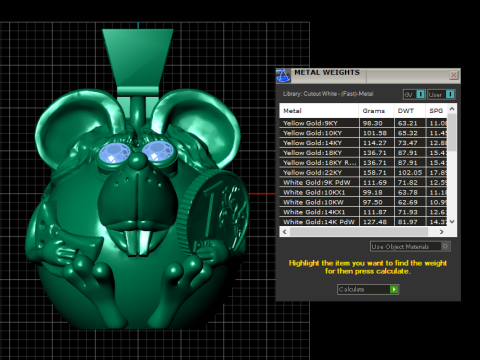Select the Yellow Gold:10KY row
480x360 pixels.
click(363, 133)
